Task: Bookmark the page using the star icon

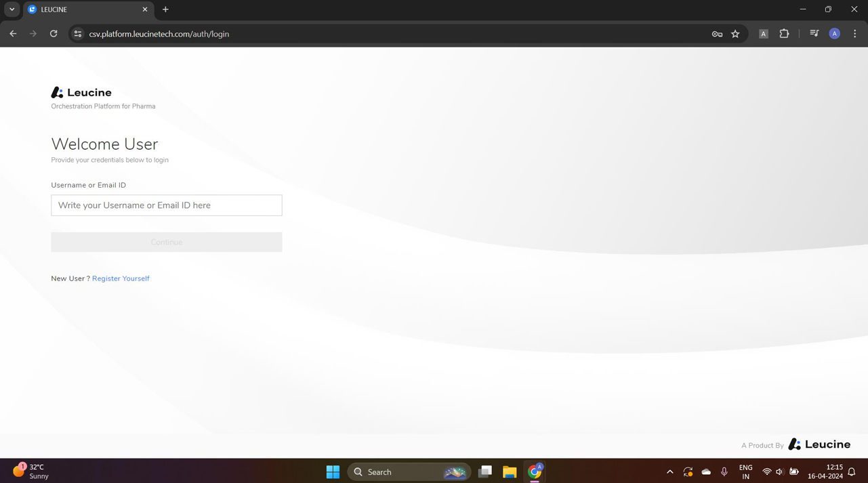Action: coord(736,33)
